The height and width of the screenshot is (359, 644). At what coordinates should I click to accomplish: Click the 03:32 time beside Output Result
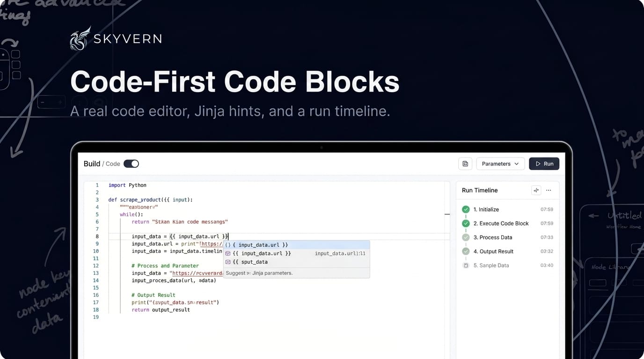click(x=547, y=251)
